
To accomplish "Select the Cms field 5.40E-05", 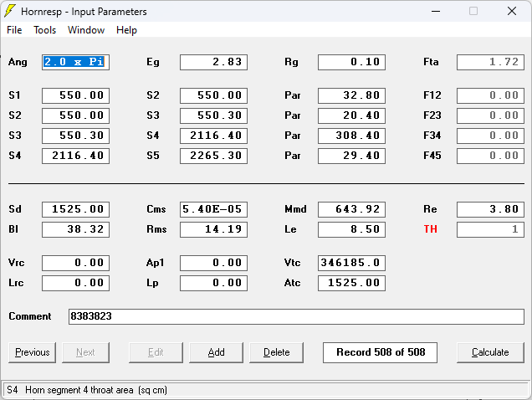I will point(214,209).
